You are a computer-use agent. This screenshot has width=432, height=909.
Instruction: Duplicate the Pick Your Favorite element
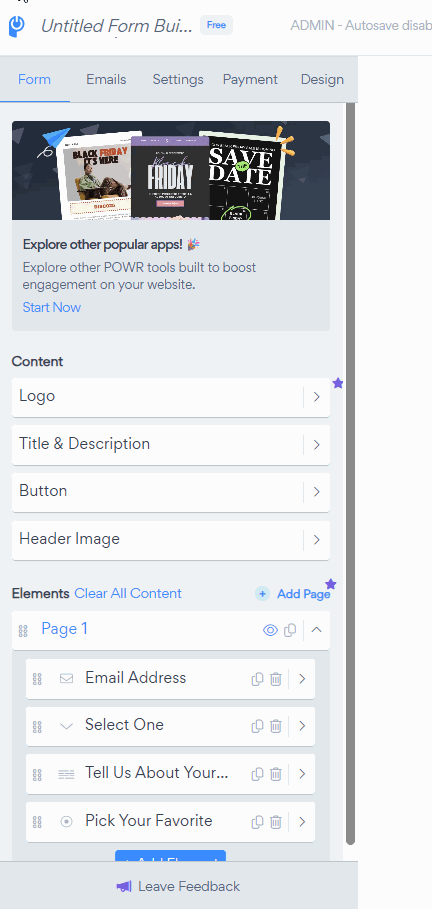pos(257,821)
